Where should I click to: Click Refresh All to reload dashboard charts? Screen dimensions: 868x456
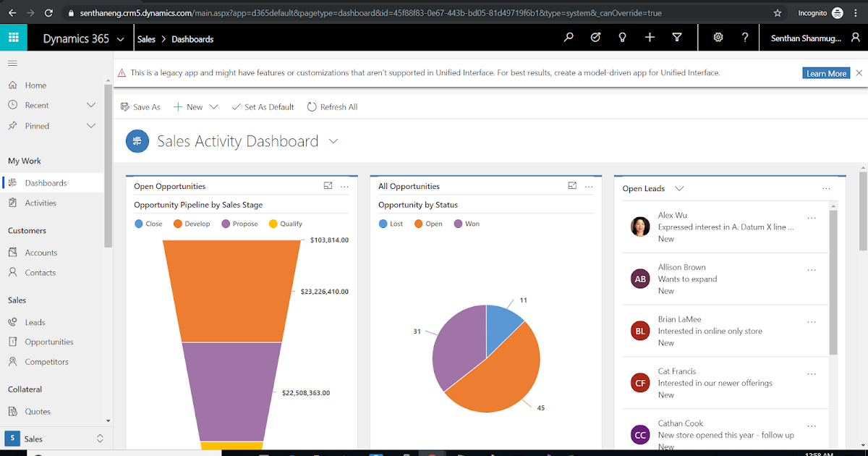coord(332,106)
